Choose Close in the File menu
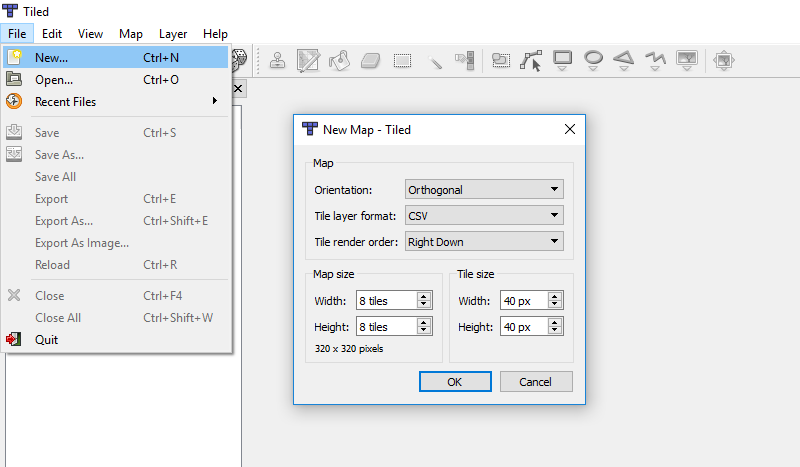800x467 pixels. click(116, 296)
